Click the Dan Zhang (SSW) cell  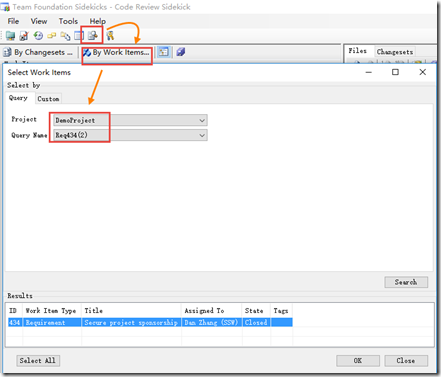[212, 322]
